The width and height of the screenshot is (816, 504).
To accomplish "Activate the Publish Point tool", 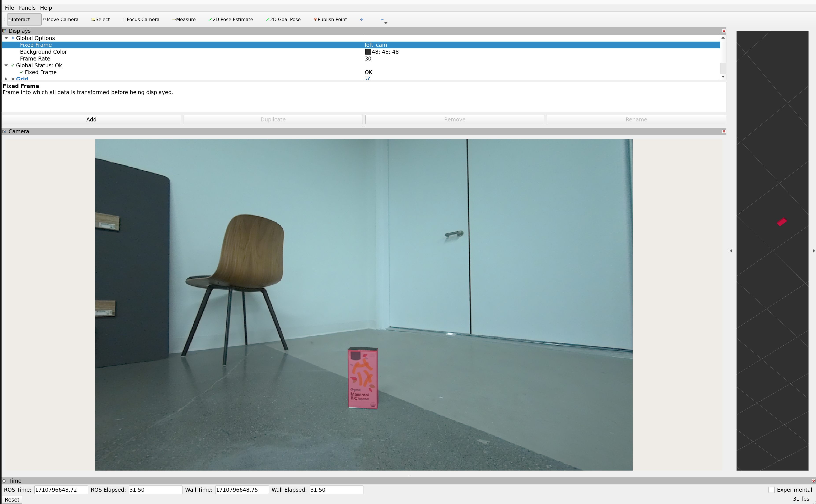I will point(330,19).
